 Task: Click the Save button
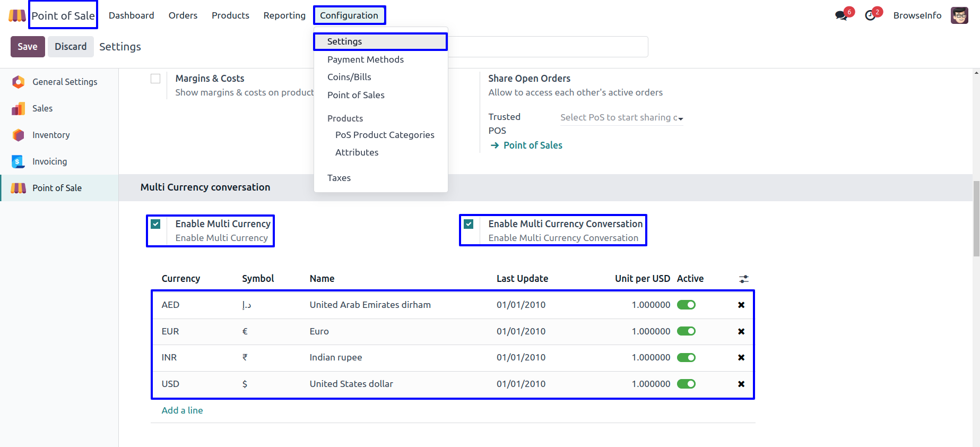coord(28,47)
